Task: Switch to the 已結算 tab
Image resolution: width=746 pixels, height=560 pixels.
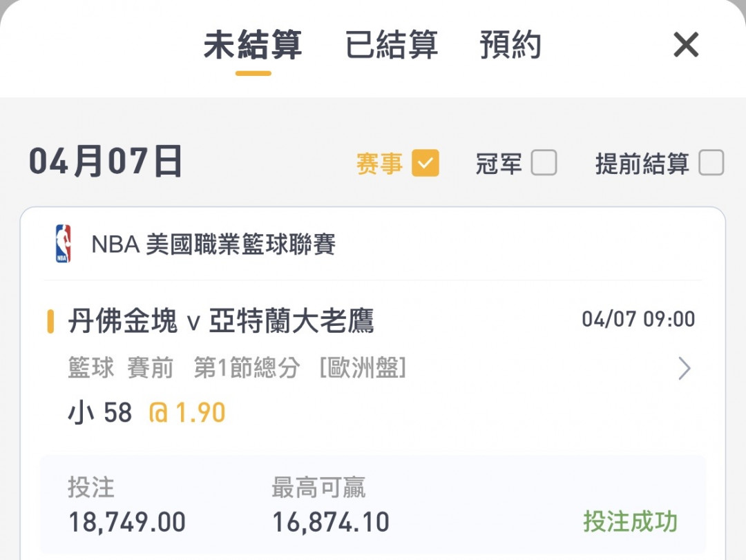Action: click(391, 45)
